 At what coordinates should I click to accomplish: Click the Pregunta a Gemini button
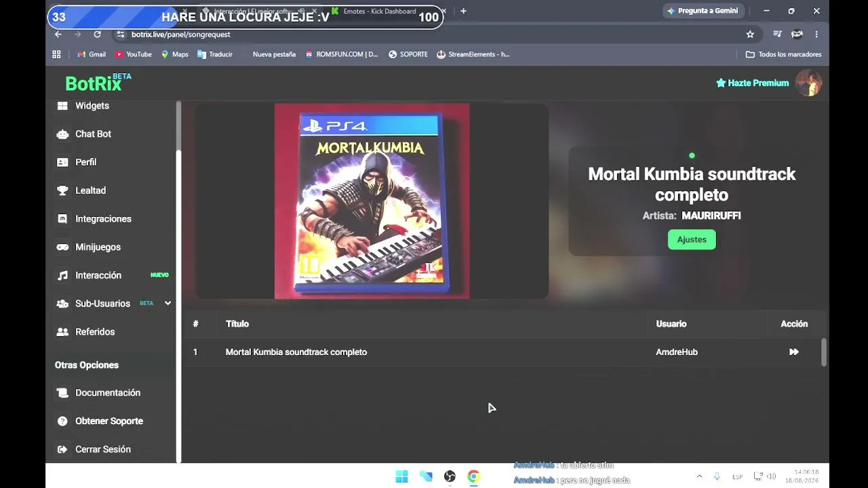[x=703, y=11]
